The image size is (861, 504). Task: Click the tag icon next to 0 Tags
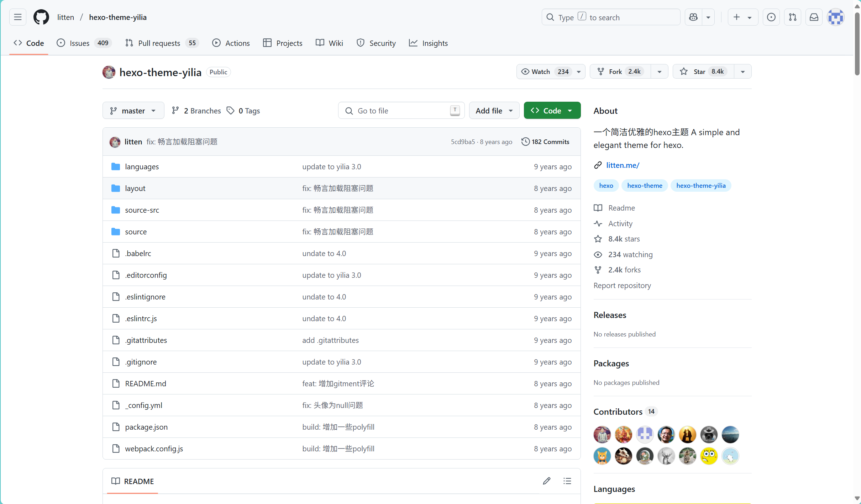coord(231,111)
